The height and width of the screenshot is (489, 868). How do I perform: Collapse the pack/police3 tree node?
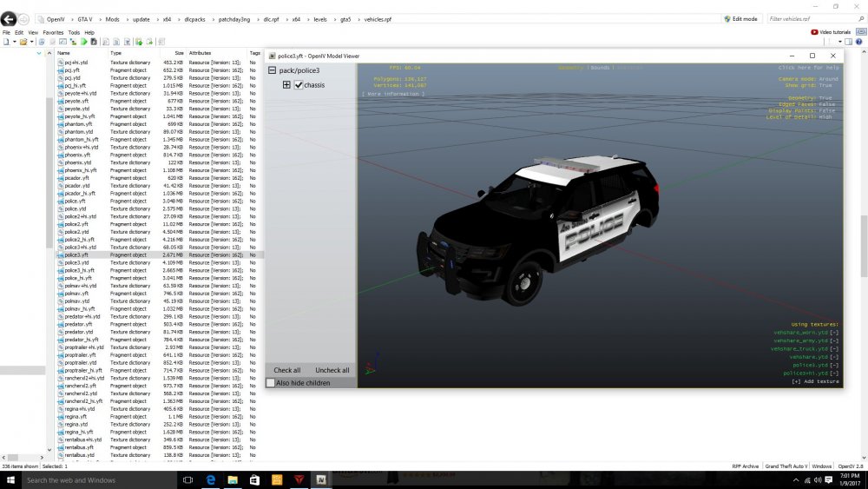pyautogui.click(x=272, y=70)
